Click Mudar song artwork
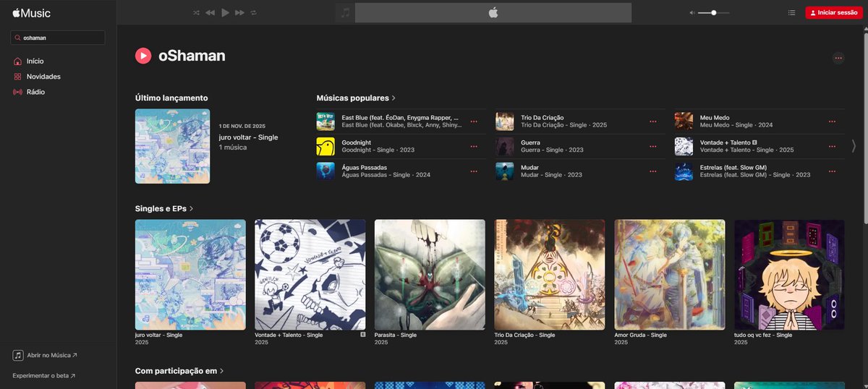 [505, 171]
